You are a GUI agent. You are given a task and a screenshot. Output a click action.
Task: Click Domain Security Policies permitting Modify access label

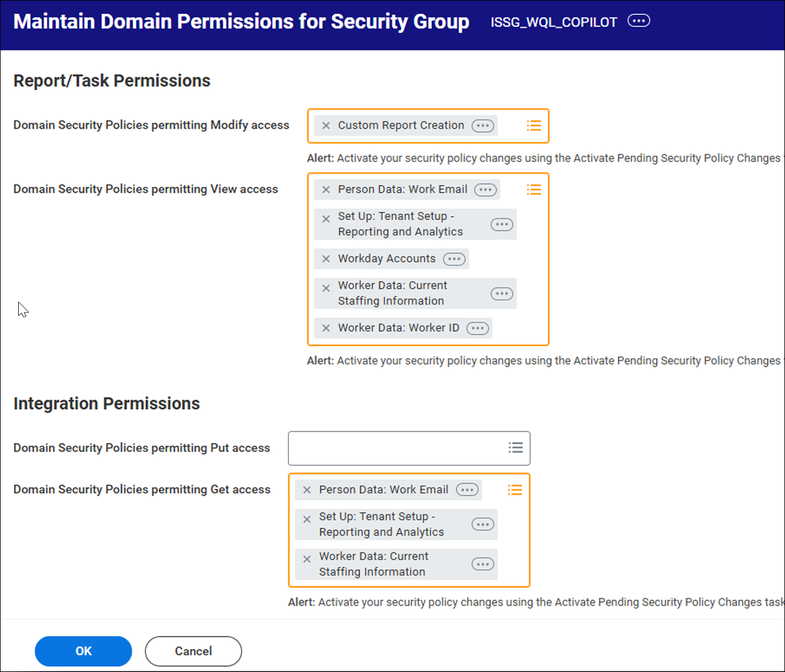click(x=151, y=125)
